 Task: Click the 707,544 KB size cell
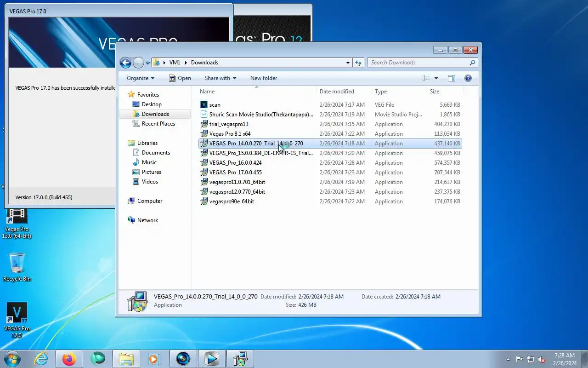click(x=447, y=172)
